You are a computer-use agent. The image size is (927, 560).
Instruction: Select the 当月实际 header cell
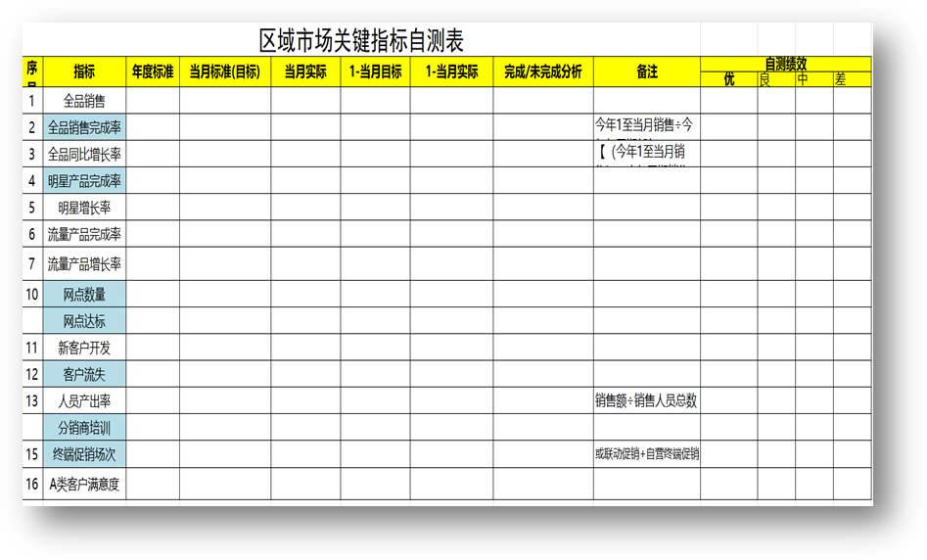pyautogui.click(x=305, y=71)
